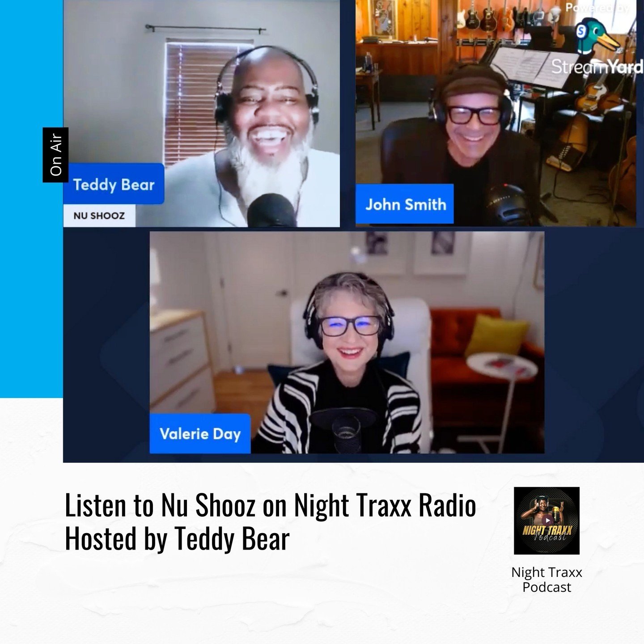Click the StreamYard duck logo
Viewport: 644px width, 644px height.
pyautogui.click(x=598, y=37)
